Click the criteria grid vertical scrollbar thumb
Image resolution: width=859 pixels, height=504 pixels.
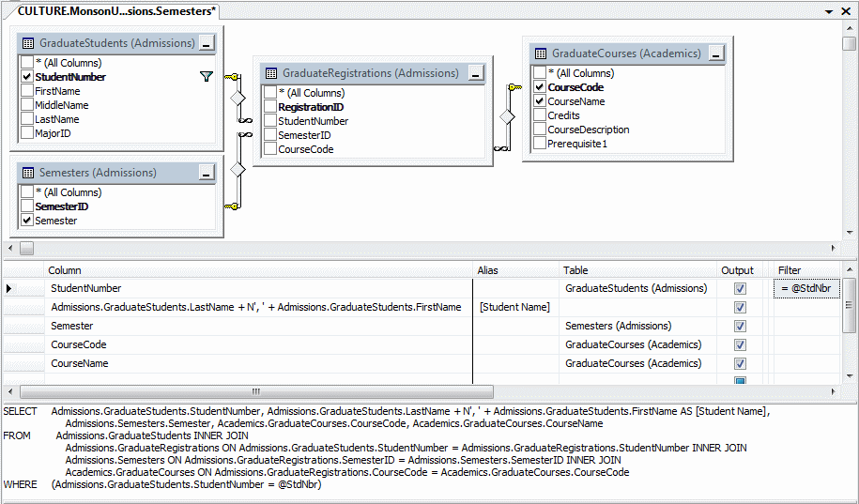849,305
